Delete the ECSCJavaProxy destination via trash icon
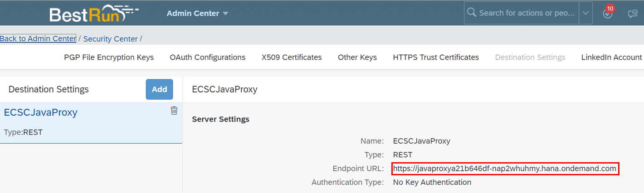Image resolution: width=644 pixels, height=193 pixels. (x=174, y=111)
